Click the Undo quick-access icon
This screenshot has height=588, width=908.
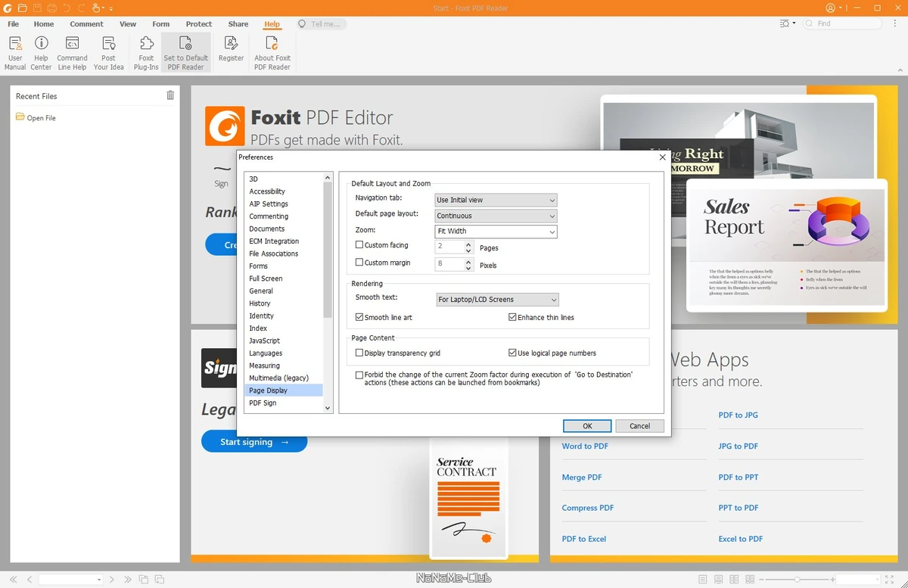67,8
